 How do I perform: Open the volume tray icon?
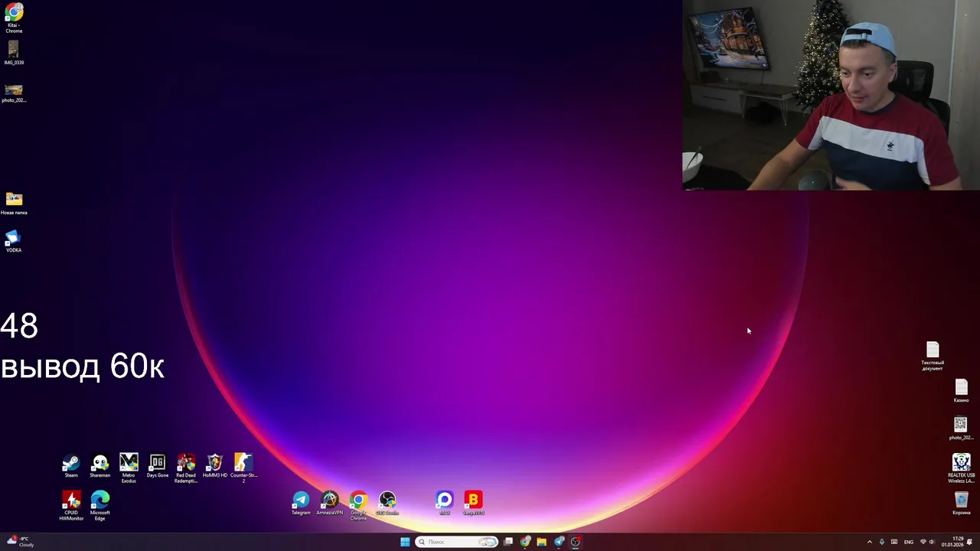[932, 542]
